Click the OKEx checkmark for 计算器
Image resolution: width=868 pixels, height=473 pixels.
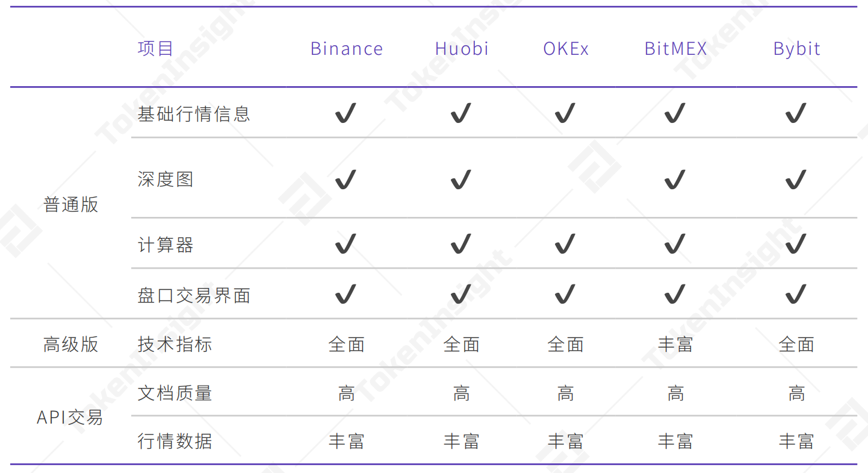tap(565, 244)
